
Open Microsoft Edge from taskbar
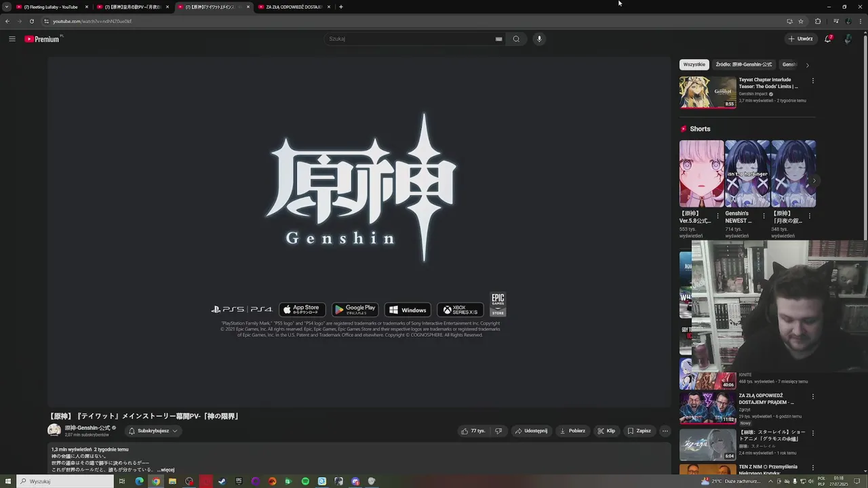(139, 481)
